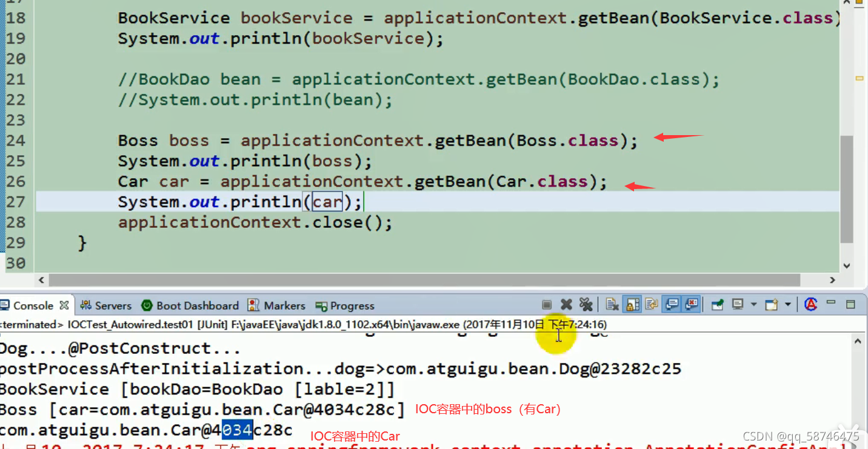Open the Progress tab
868x449 pixels.
pyautogui.click(x=345, y=306)
